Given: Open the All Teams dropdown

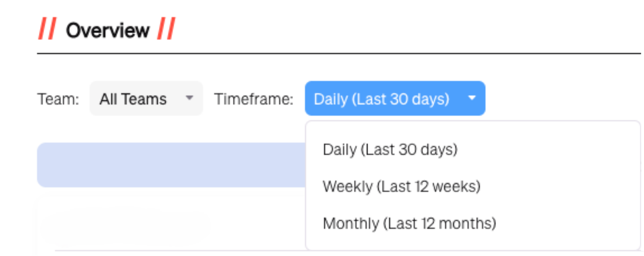Looking at the screenshot, I should pyautogui.click(x=146, y=99).
